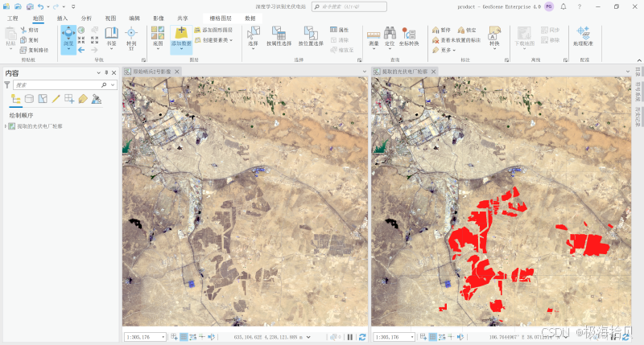Pause drawing in the left map view

pyautogui.click(x=350, y=337)
